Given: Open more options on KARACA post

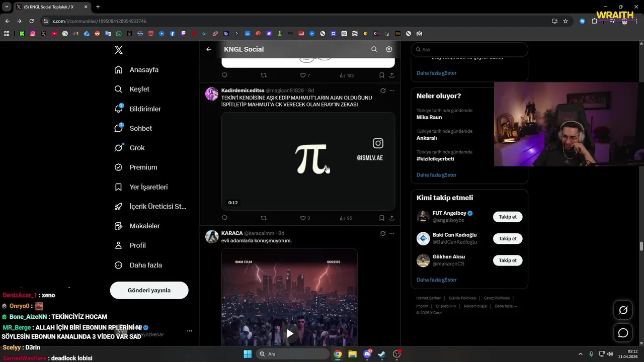Looking at the screenshot, I should 392,233.
